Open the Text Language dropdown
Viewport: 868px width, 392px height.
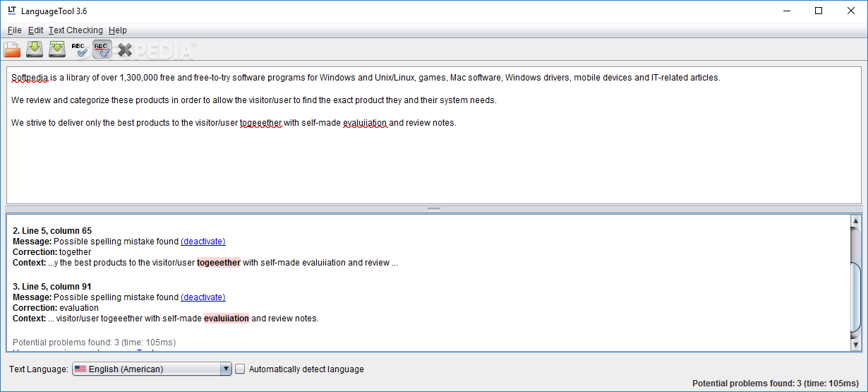point(152,369)
